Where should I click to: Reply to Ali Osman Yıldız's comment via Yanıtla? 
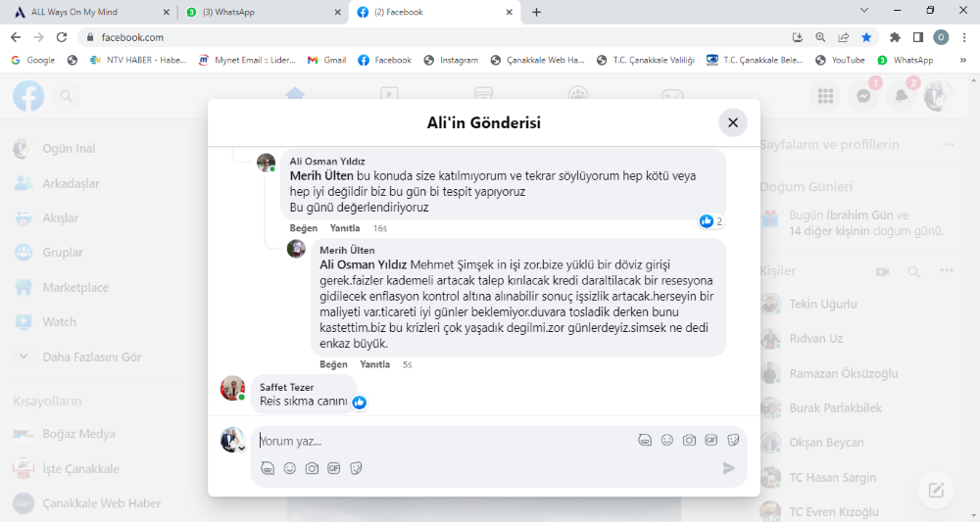click(345, 228)
